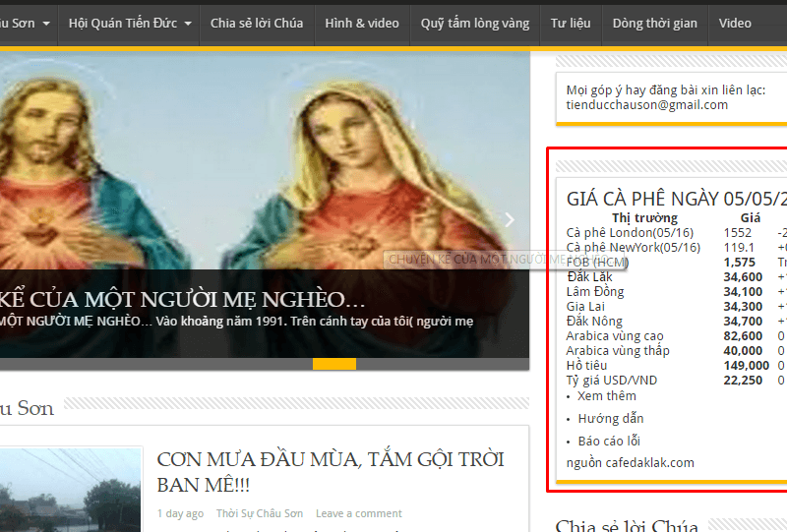Select the Cà phê NewYork(05/16) row

[x=676, y=248]
